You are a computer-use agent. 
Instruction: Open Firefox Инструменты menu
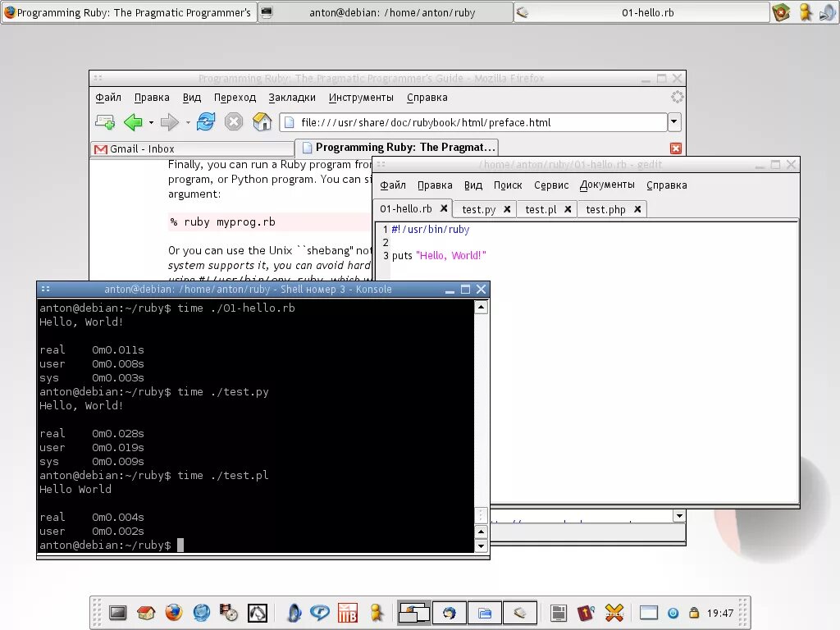click(x=361, y=98)
